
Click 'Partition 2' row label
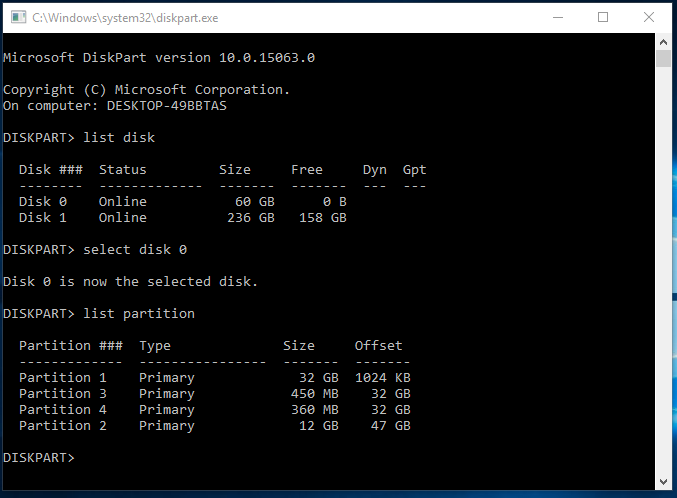click(63, 425)
